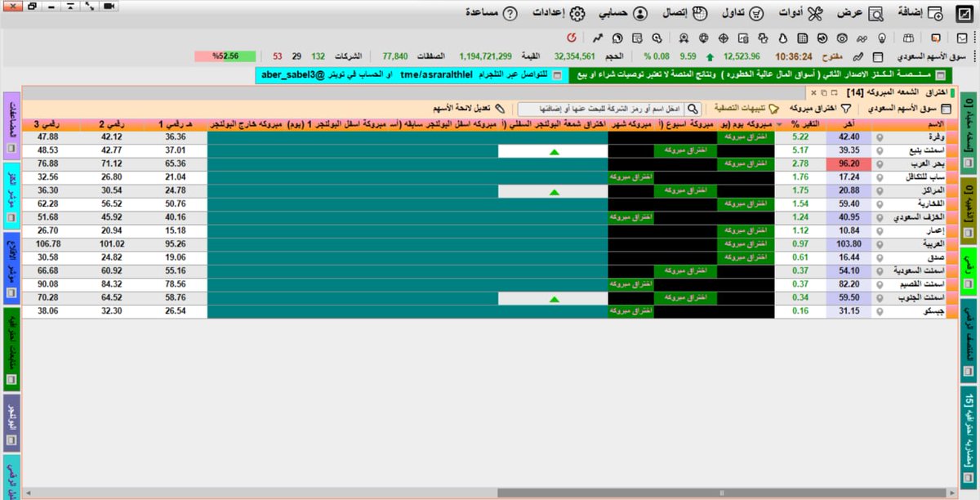This screenshot has height=500, width=980.
Task: Click اختراق مبروكه cell in ساب للتكافل row
Action: click(x=631, y=177)
